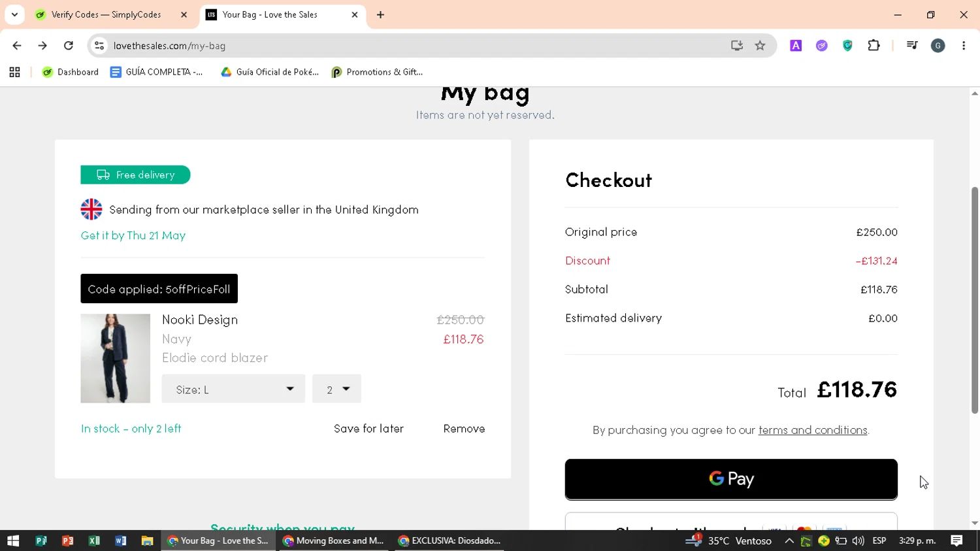This screenshot has height=551, width=980.
Task: Click the 35°C Ventoso weather widget
Action: pos(729,541)
